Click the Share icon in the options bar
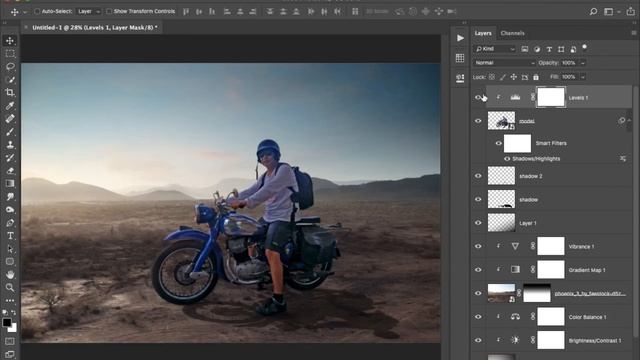 pyautogui.click(x=631, y=11)
